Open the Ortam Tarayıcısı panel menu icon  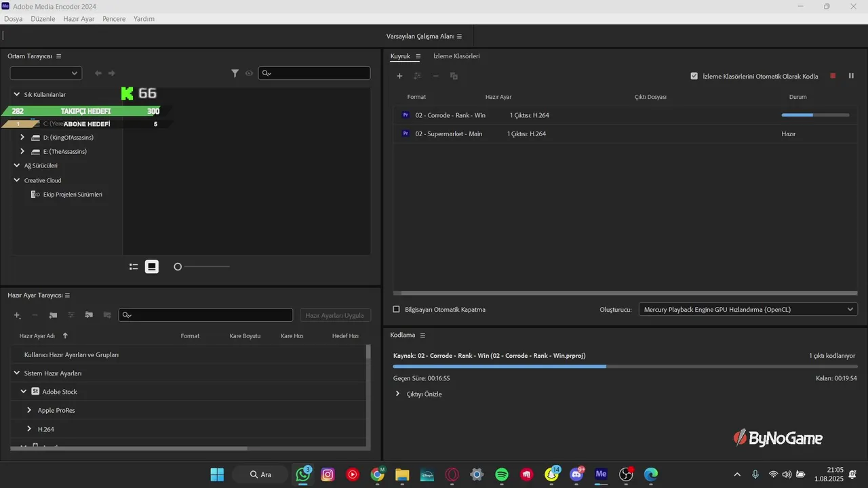[59, 56]
